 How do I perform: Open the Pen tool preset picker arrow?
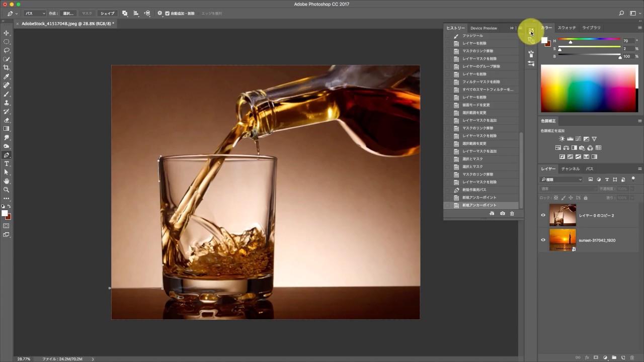(x=17, y=14)
